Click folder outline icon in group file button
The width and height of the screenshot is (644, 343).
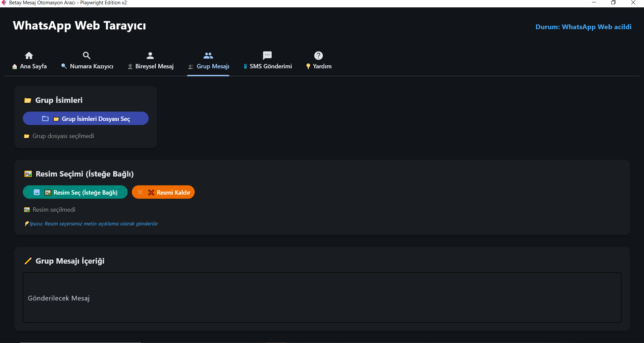[x=45, y=119]
